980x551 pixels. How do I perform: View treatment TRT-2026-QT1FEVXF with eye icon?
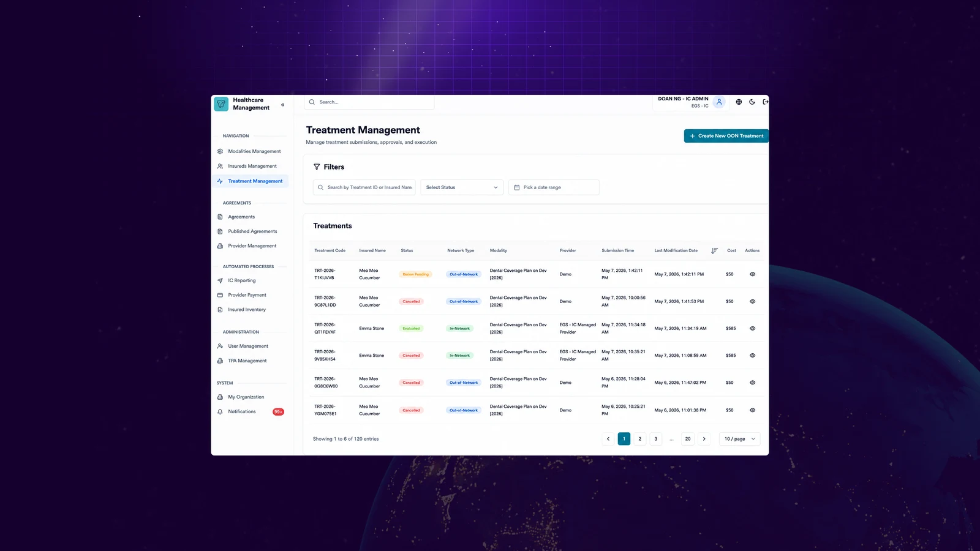(752, 328)
